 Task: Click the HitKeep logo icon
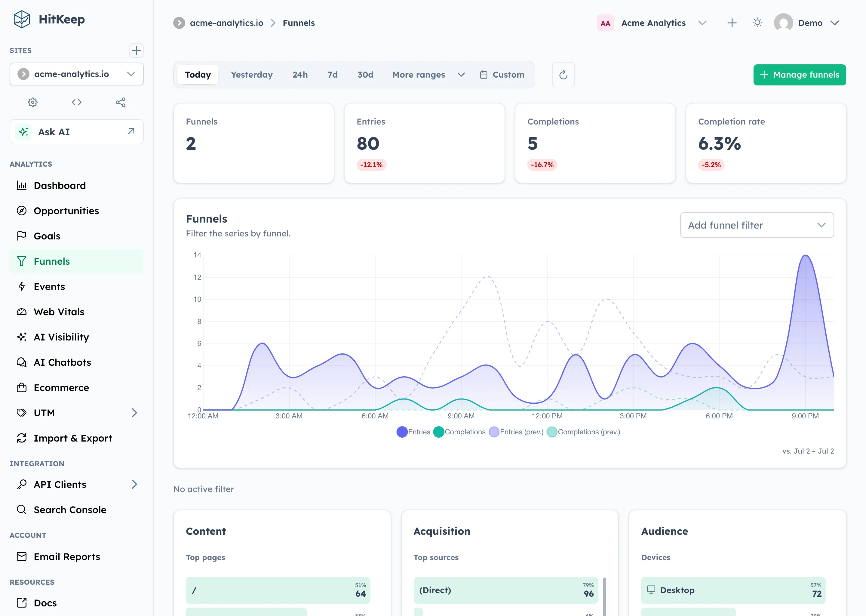tap(22, 19)
